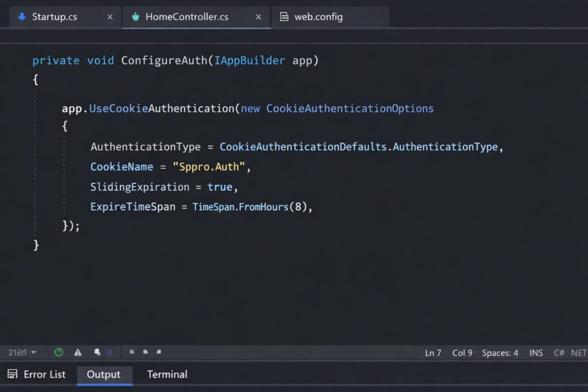Image resolution: width=588 pixels, height=392 pixels.
Task: Click the Col 9 column indicator
Action: pos(462,353)
